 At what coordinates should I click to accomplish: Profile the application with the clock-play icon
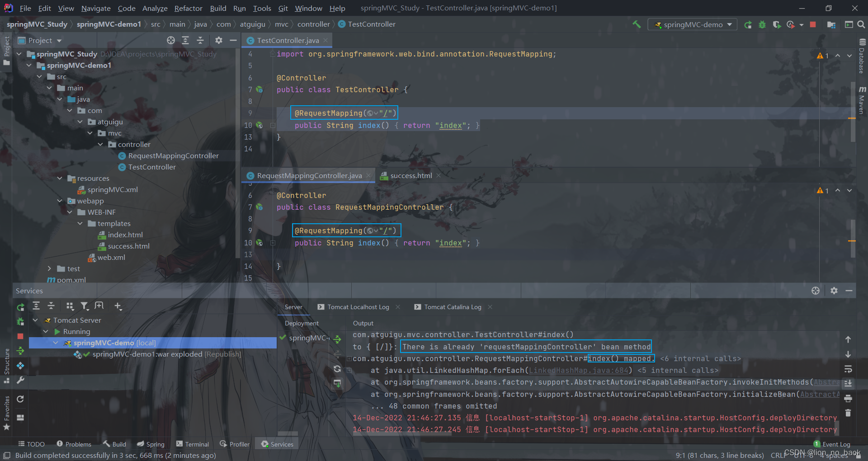click(791, 24)
